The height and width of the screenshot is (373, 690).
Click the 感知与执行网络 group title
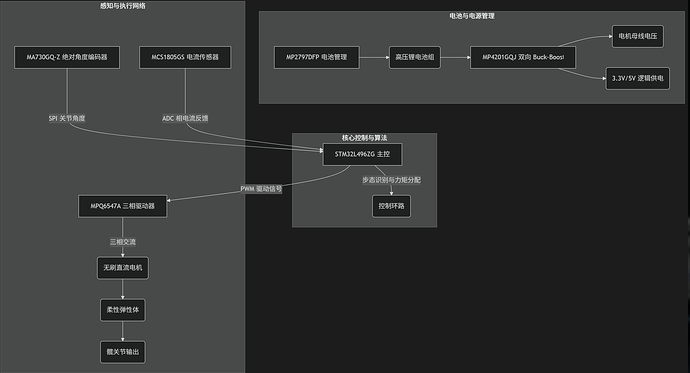pyautogui.click(x=123, y=6)
